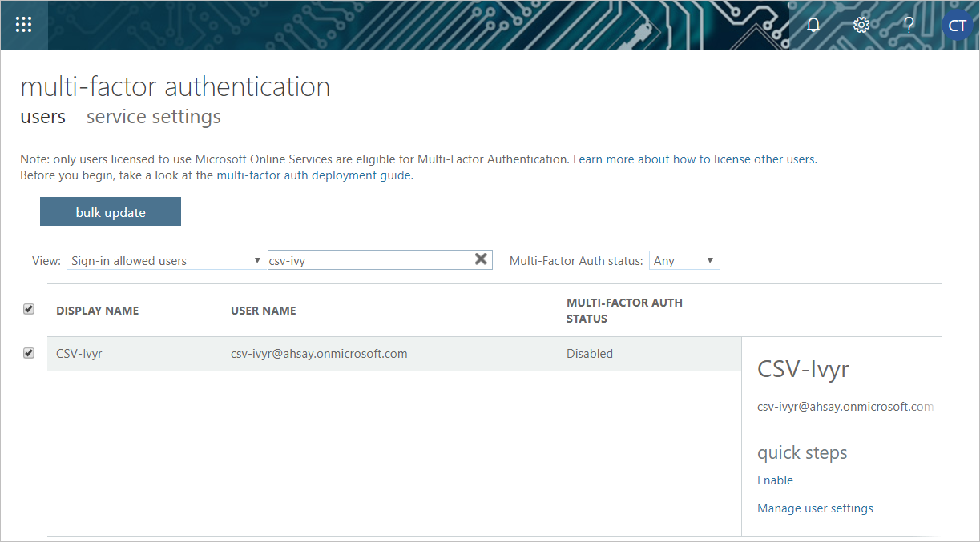The height and width of the screenshot is (542, 980).
Task: Click the search field containing csv-ivy
Action: (368, 260)
